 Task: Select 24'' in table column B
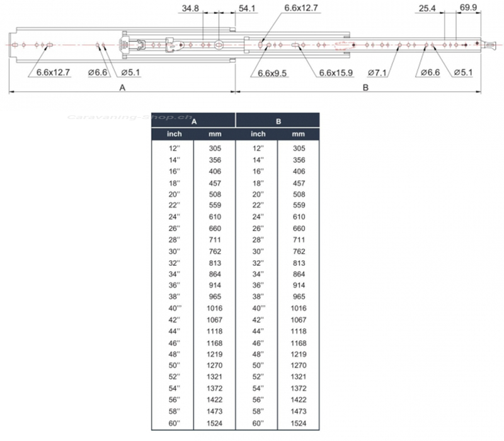pyautogui.click(x=258, y=217)
